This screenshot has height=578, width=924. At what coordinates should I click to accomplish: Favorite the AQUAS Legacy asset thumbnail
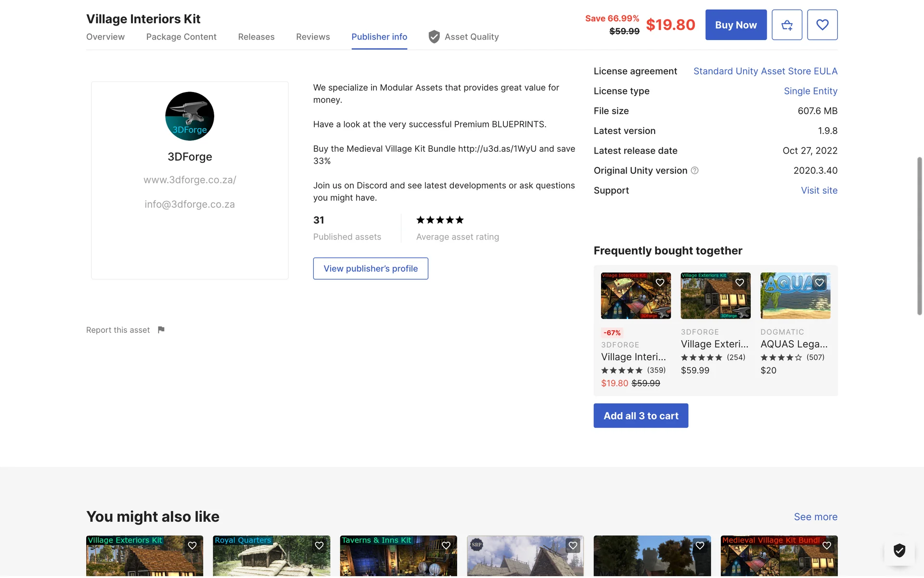point(820,283)
